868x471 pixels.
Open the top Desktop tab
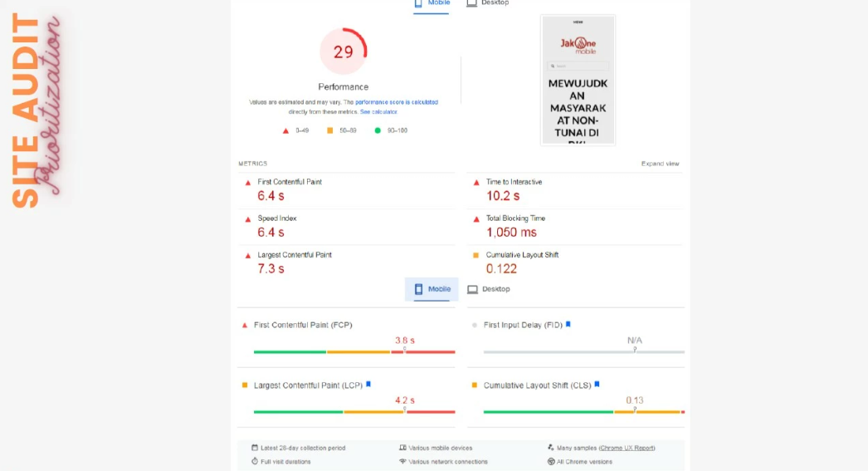(488, 3)
